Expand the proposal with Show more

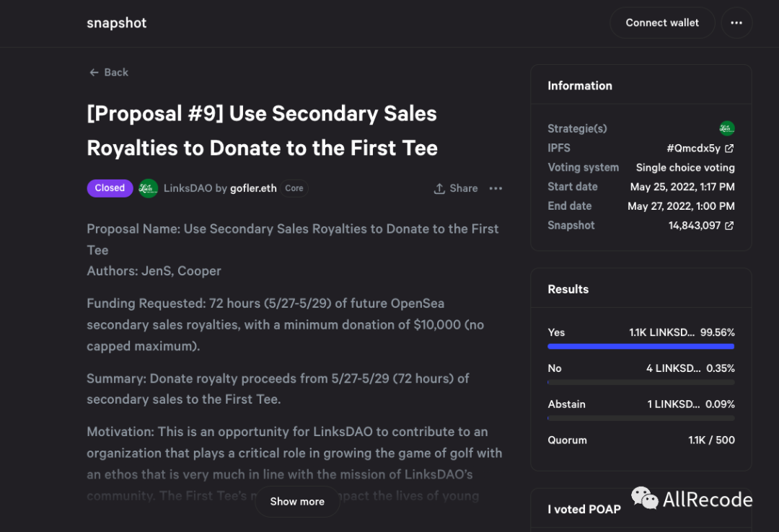click(x=297, y=502)
